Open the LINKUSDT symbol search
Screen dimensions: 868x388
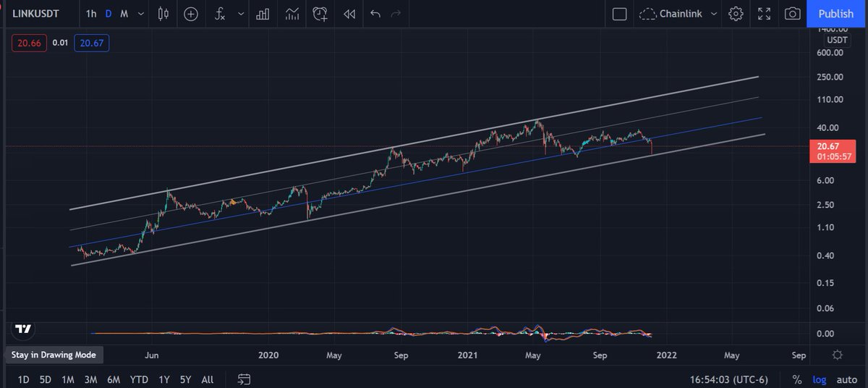point(37,14)
